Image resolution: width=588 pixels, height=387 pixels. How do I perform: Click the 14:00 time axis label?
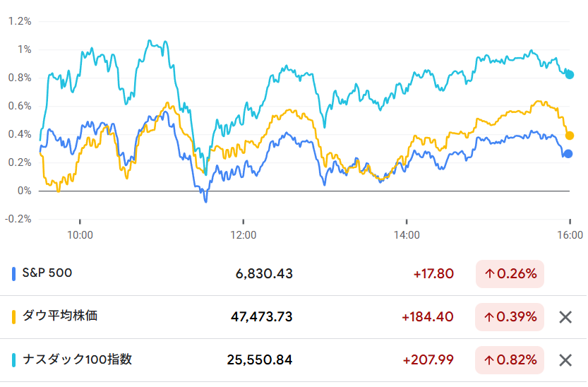[x=407, y=234]
